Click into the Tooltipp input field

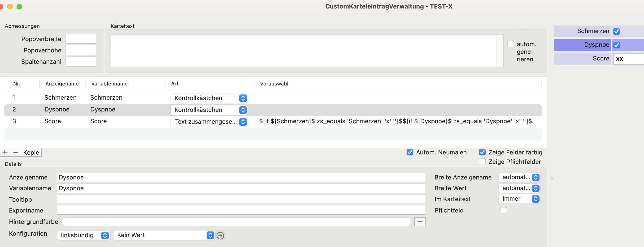241,199
